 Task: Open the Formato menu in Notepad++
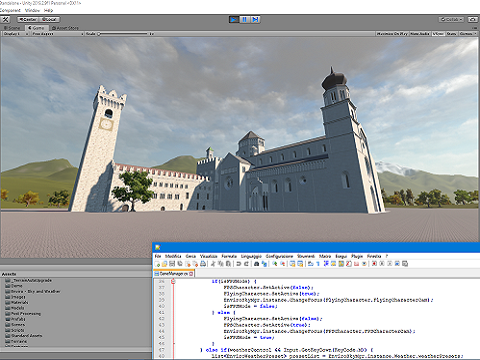pyautogui.click(x=229, y=256)
